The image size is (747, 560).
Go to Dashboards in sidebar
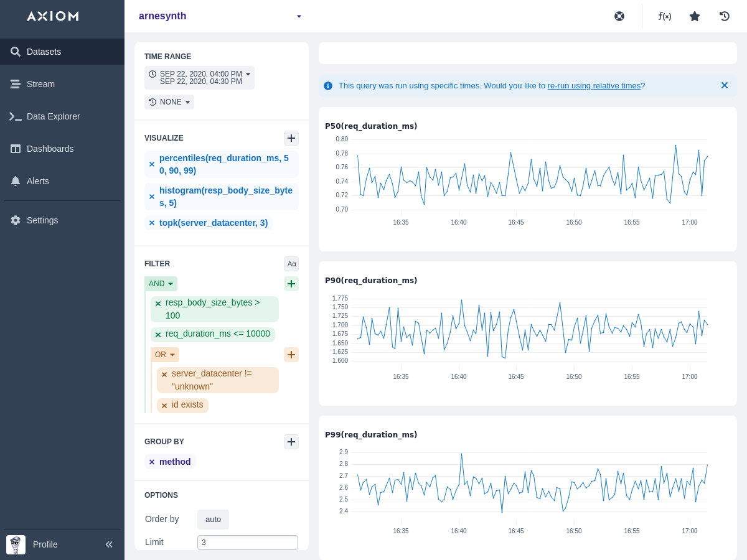coord(50,149)
